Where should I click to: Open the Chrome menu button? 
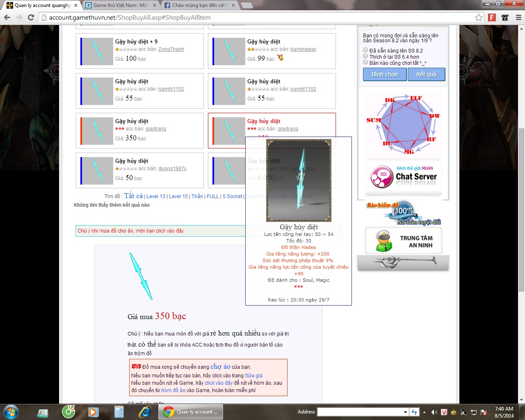click(x=518, y=17)
